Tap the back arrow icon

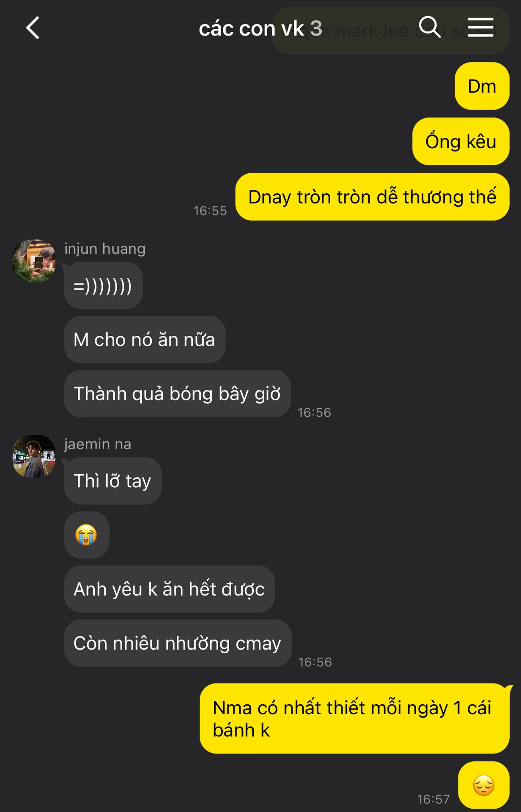pos(33,28)
